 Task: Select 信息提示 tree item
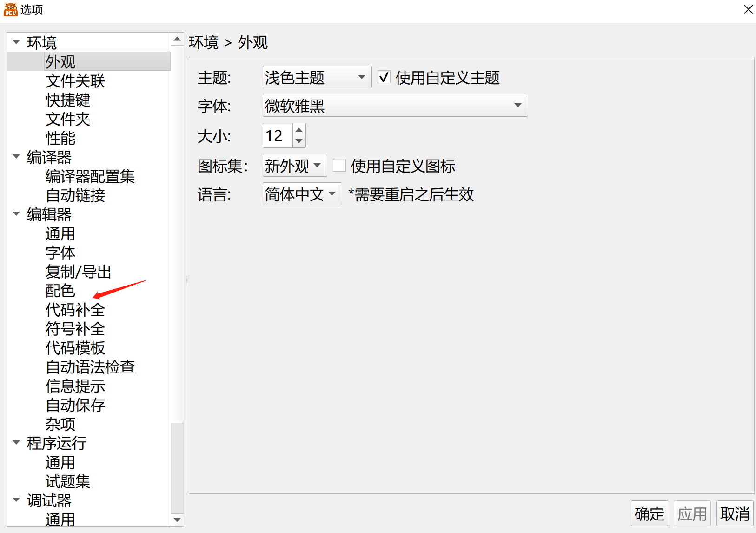pos(75,386)
